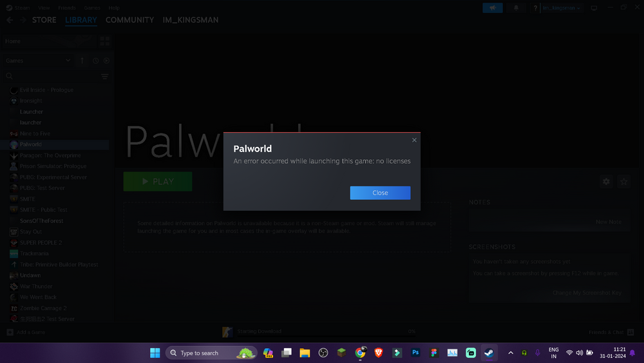
Task: Select Stay Out in games list
Action: tap(31, 231)
